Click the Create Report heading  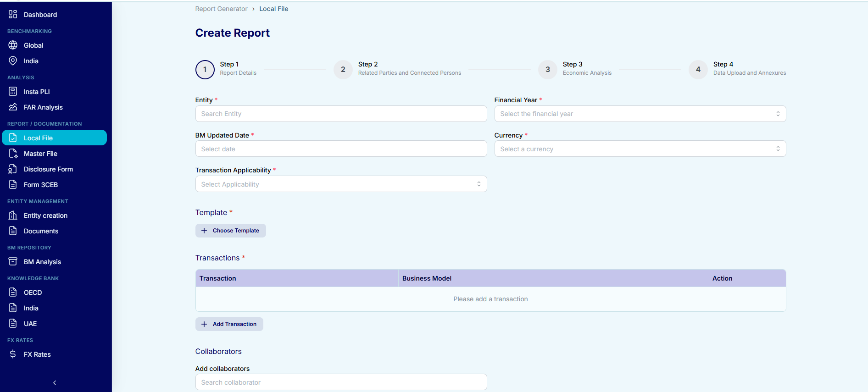233,33
